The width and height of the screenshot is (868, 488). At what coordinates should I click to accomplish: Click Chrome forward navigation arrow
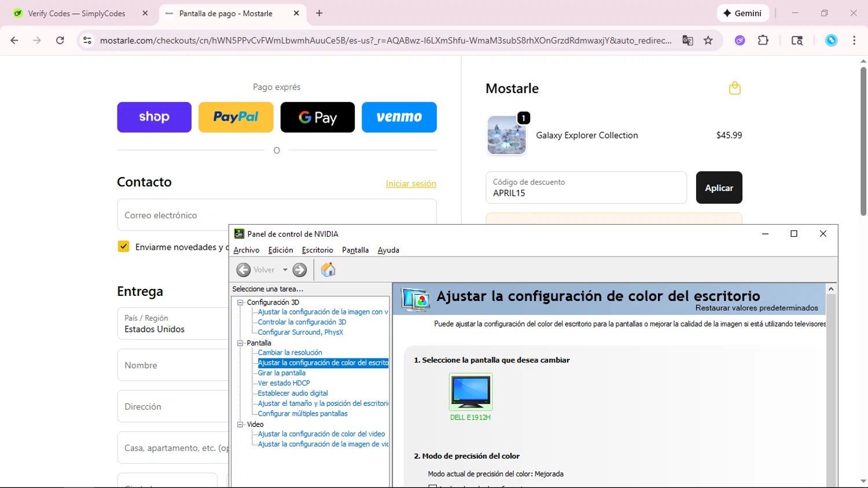point(37,41)
